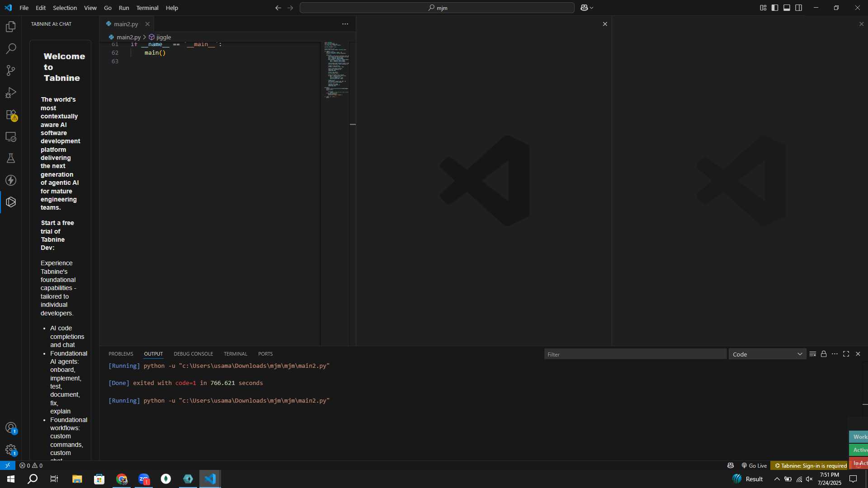Switch to the TERMINAL panel tab

pyautogui.click(x=235, y=354)
